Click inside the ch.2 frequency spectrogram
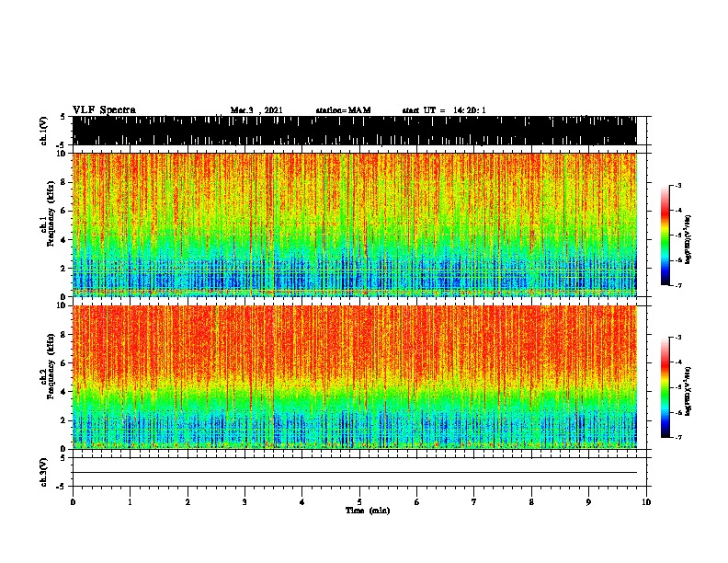Viewport: 728px width, 563px height. [x=355, y=377]
